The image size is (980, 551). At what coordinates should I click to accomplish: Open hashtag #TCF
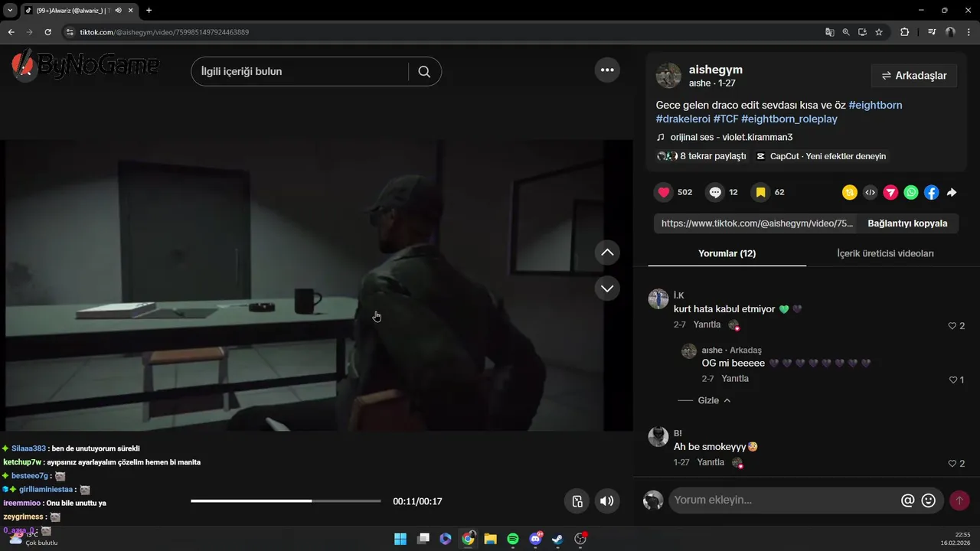(x=726, y=119)
